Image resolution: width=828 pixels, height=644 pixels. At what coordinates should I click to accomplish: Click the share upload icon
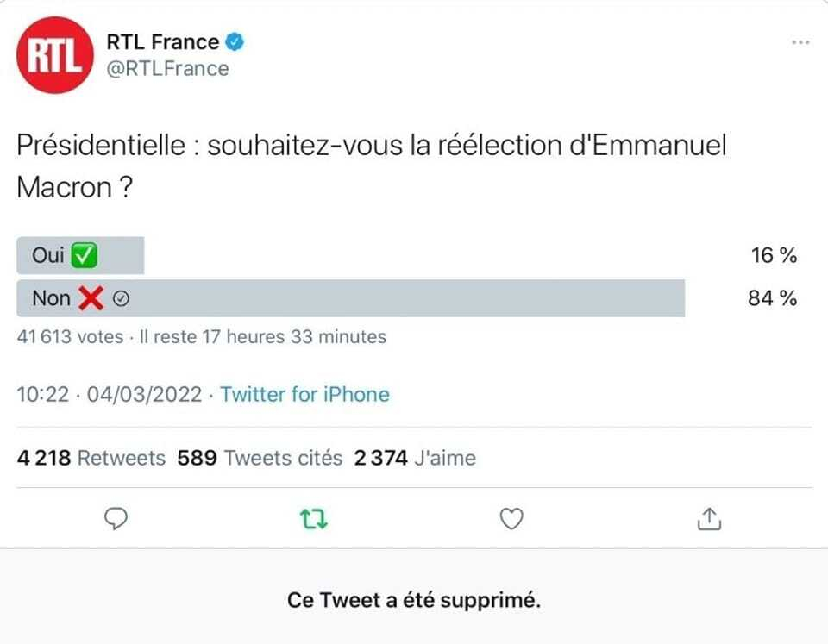[x=708, y=518]
